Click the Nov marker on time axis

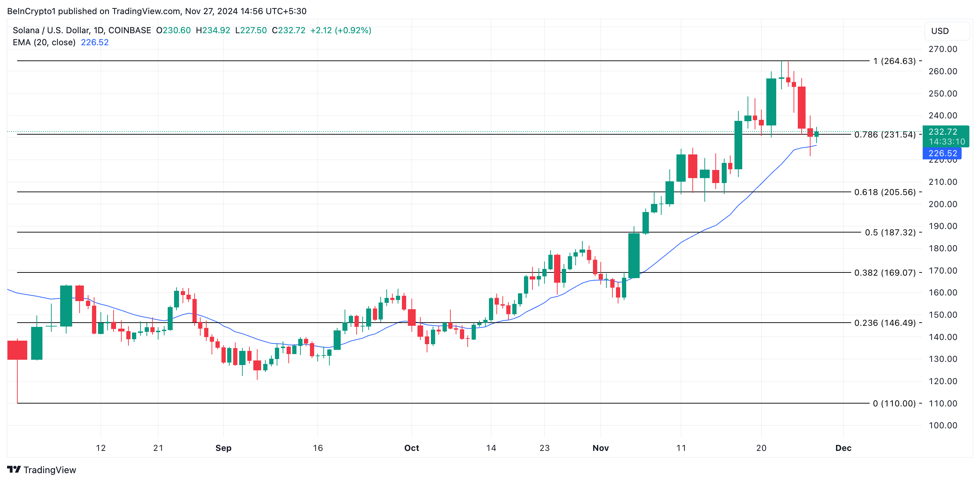(x=600, y=448)
